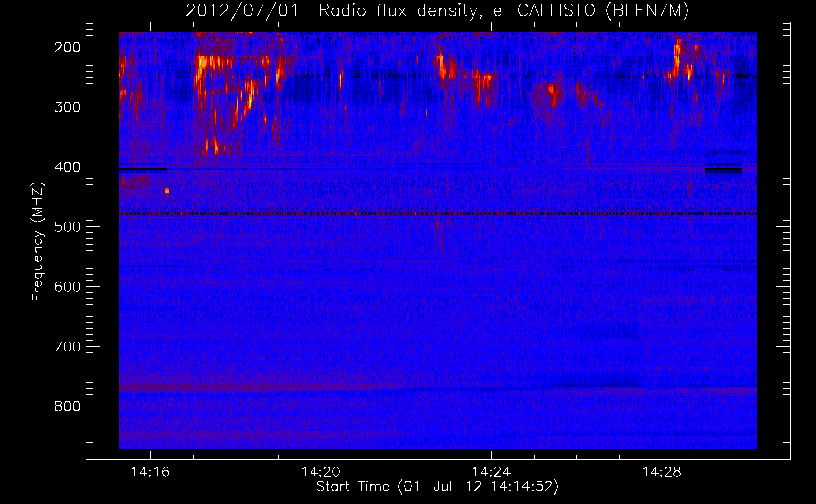This screenshot has width=816, height=504.
Task: Select the 800 frequency tick label
Action: click(x=67, y=406)
